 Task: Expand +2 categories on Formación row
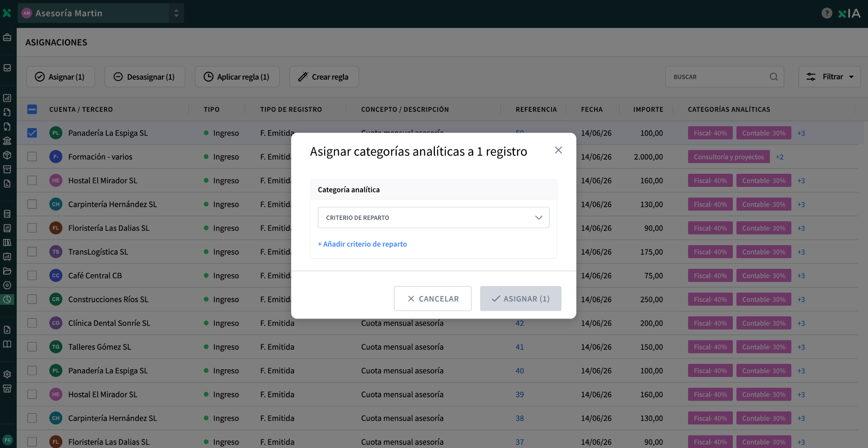click(779, 157)
